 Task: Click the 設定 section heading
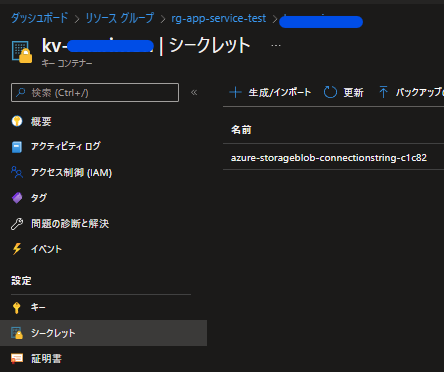point(21,281)
